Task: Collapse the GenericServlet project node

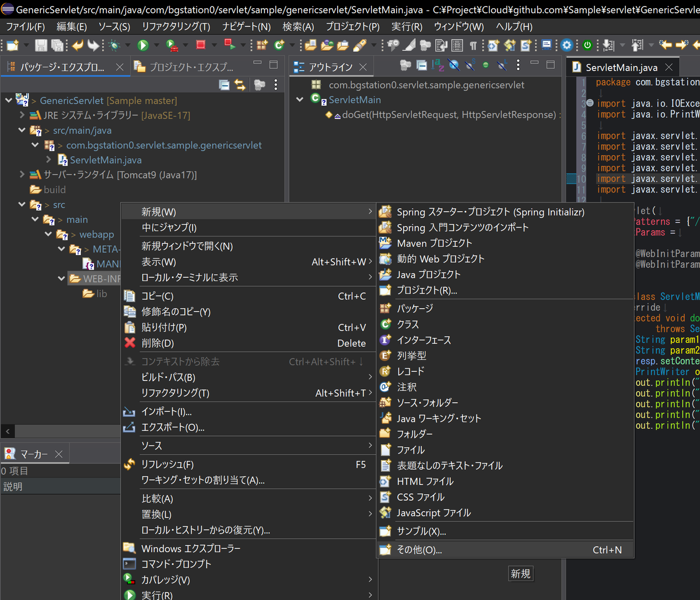Action: 8,100
